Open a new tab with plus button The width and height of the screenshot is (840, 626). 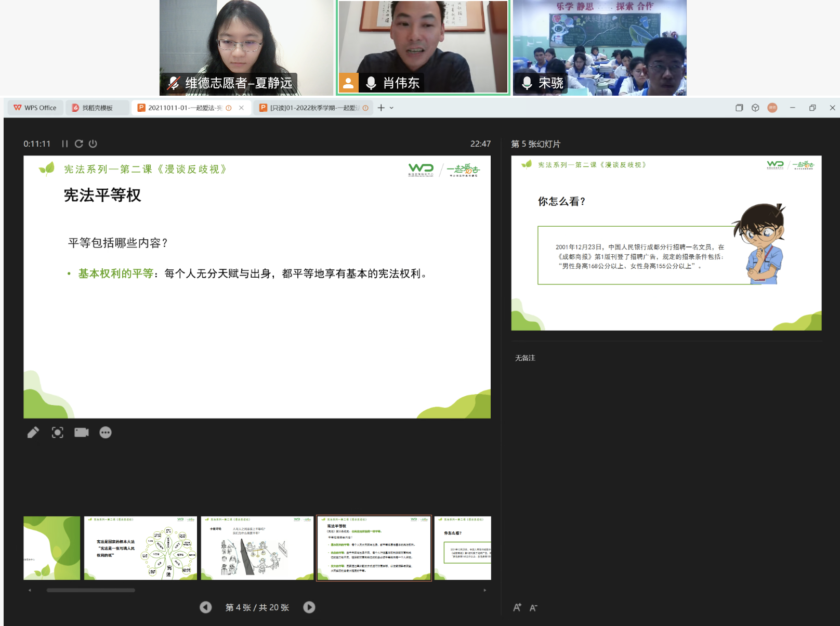(x=381, y=108)
